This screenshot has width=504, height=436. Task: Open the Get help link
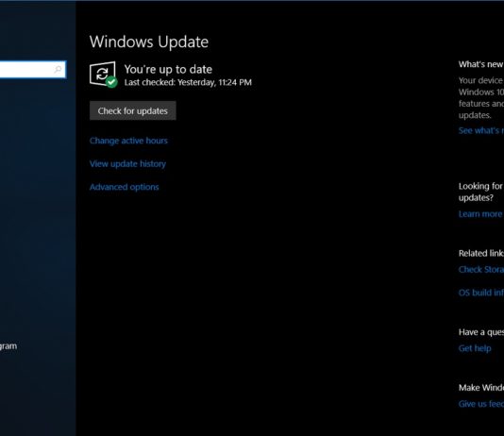pyautogui.click(x=475, y=348)
